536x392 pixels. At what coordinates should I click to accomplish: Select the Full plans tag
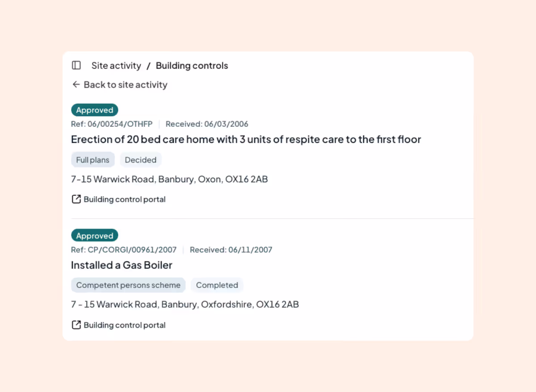pyautogui.click(x=92, y=159)
